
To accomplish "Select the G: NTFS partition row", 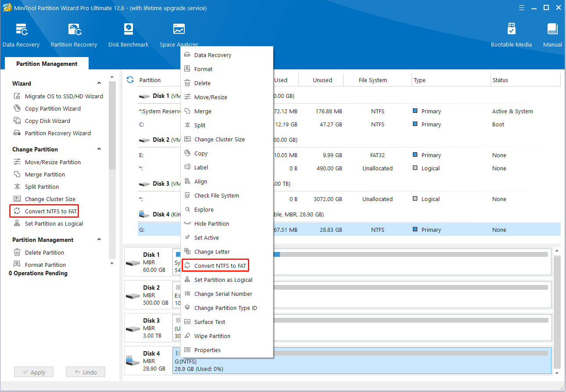I will pyautogui.click(x=349, y=230).
